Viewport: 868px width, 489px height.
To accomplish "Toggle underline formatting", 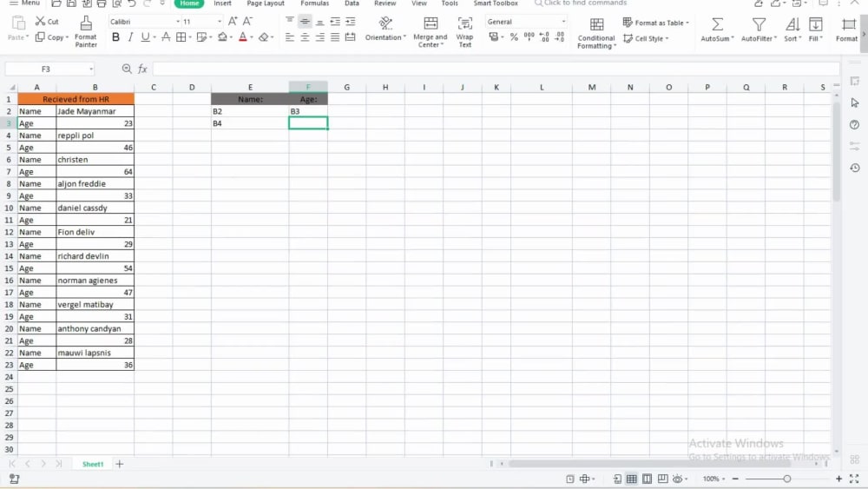I will tap(145, 37).
